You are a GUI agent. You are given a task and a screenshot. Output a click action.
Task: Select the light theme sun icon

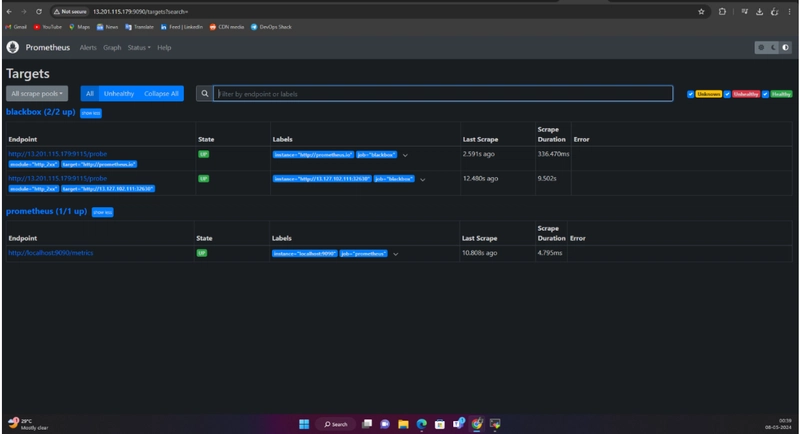coord(761,47)
